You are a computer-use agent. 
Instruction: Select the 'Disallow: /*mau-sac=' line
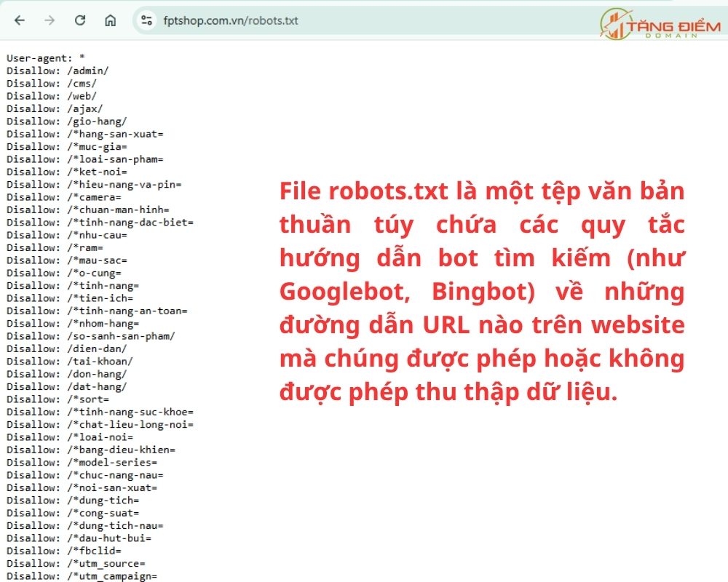66,260
